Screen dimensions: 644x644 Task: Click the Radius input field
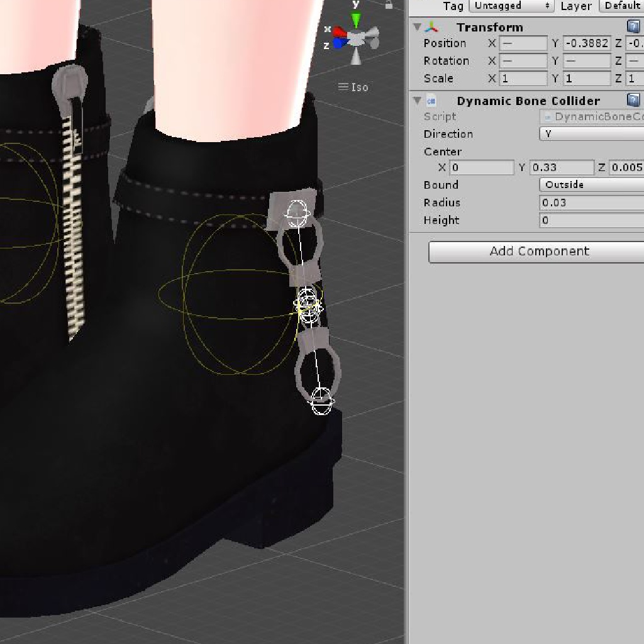[591, 203]
